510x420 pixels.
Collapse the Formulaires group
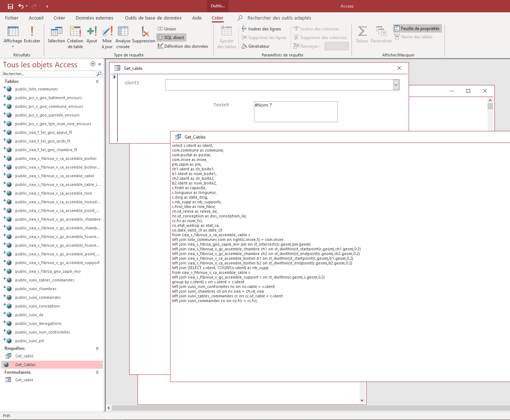tap(97, 373)
